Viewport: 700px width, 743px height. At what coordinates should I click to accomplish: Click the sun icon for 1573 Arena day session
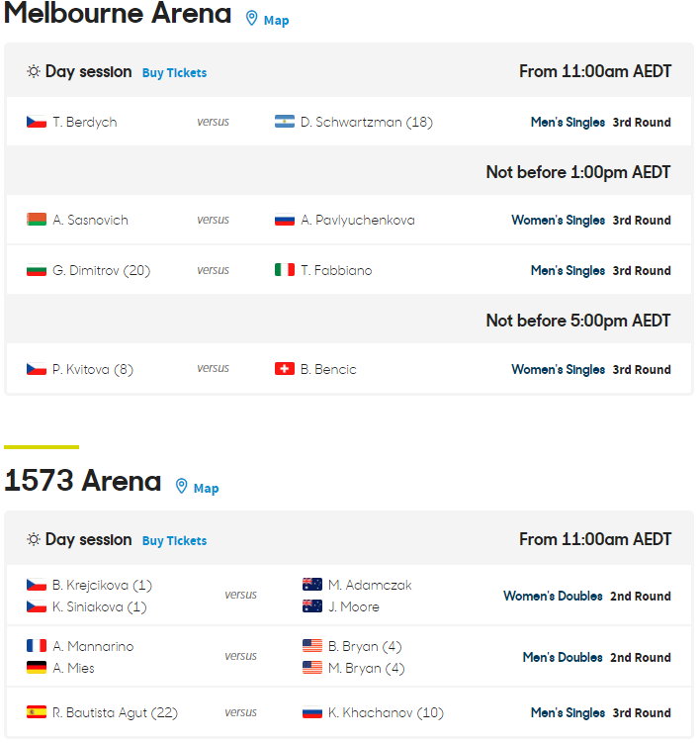click(x=33, y=540)
